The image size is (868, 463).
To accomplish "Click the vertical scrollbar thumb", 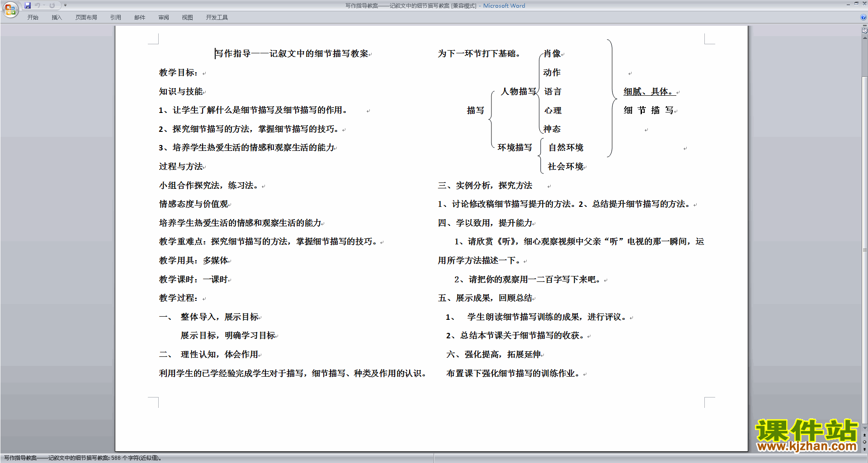I will [x=865, y=251].
